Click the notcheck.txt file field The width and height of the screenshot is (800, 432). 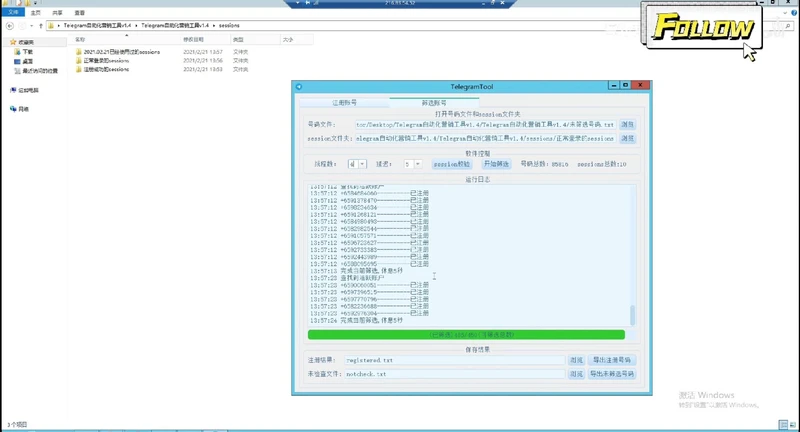click(x=455, y=374)
